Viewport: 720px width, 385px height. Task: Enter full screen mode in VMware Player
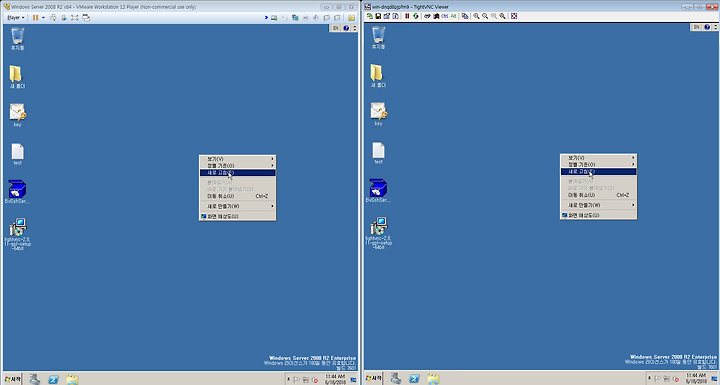[74, 17]
